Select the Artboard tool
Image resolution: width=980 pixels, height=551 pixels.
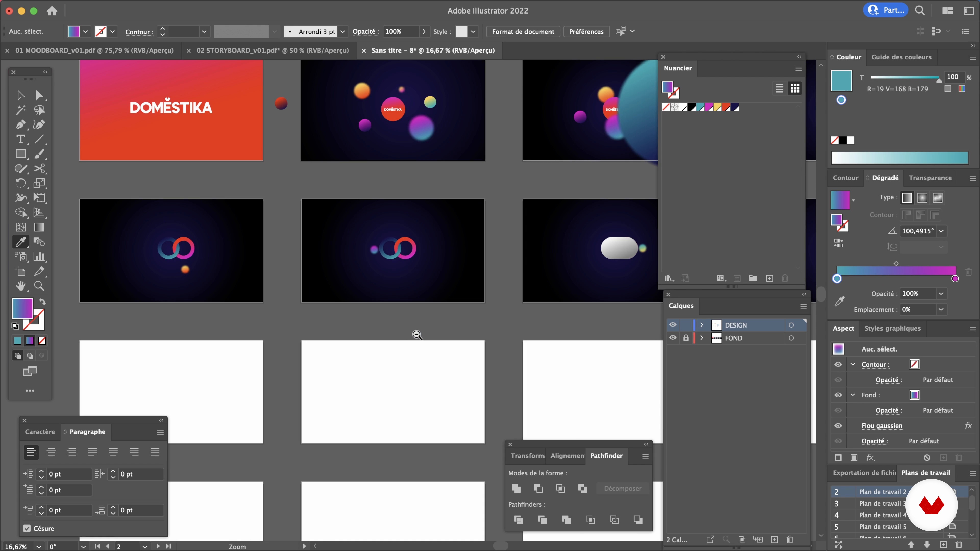coord(20,271)
